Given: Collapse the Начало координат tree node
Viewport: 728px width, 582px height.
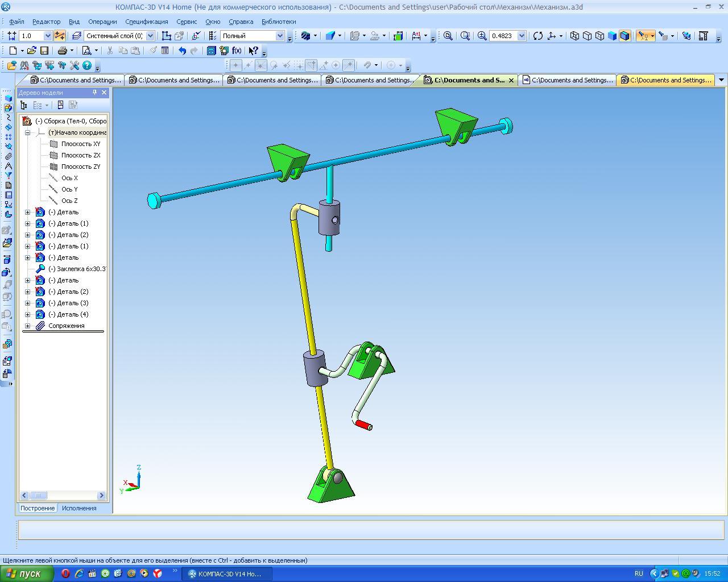Looking at the screenshot, I should (x=27, y=132).
